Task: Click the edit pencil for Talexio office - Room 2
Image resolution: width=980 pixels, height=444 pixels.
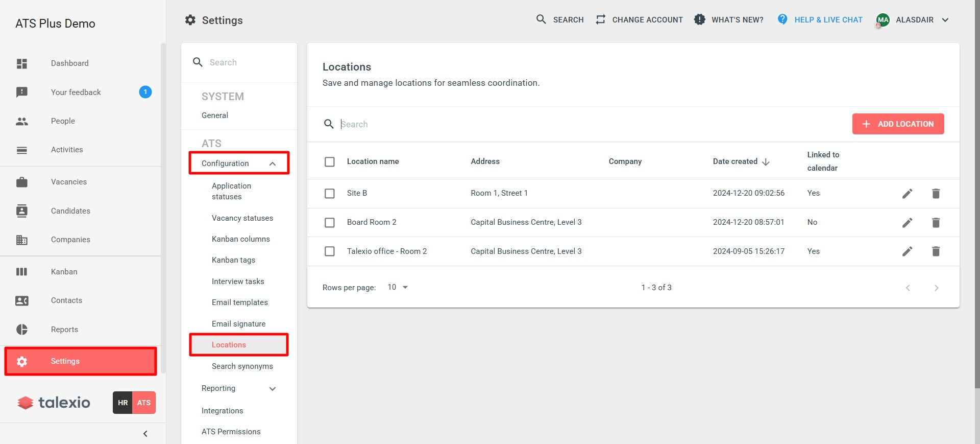Action: coord(906,251)
